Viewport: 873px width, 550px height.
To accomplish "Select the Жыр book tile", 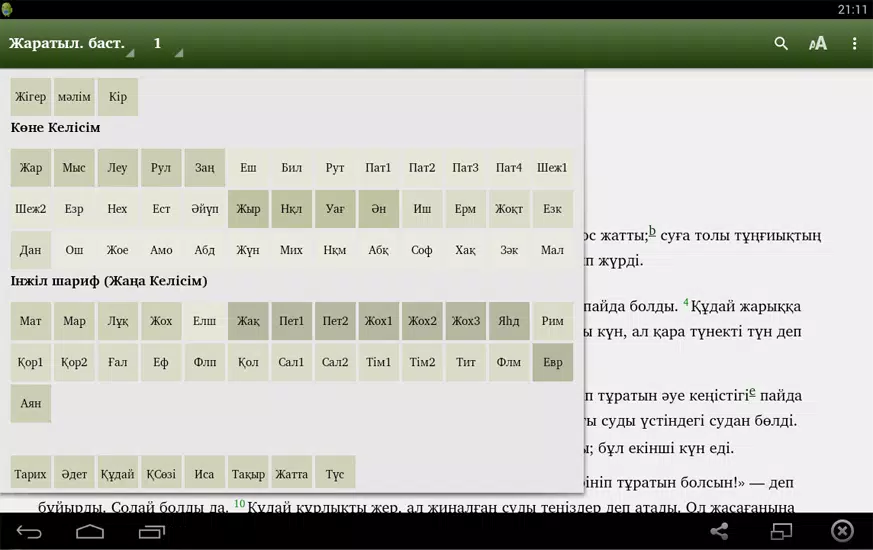I will (248, 210).
